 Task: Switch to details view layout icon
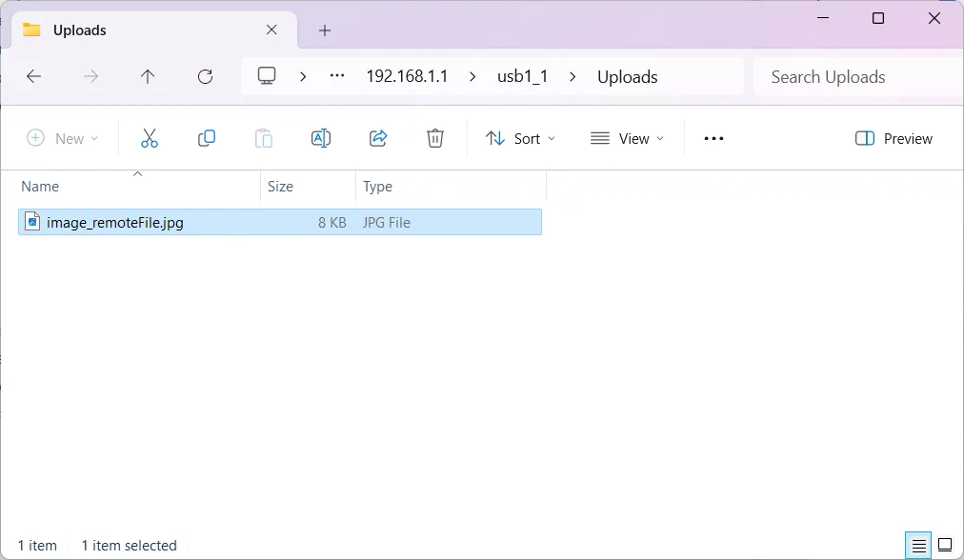tap(918, 546)
